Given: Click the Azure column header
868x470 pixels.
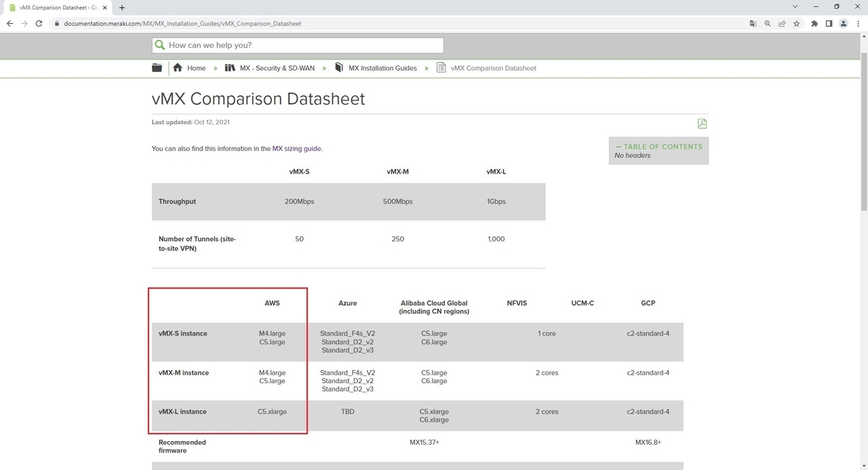Looking at the screenshot, I should 347,303.
